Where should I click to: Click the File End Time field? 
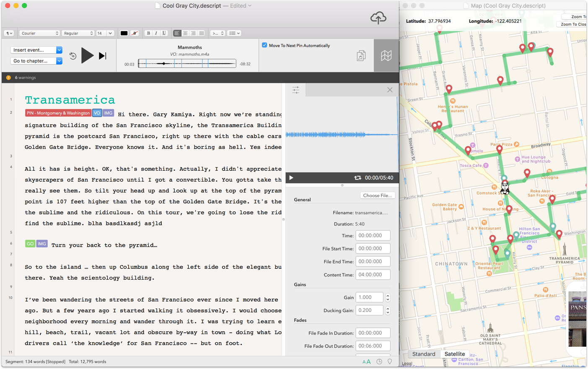tap(373, 262)
